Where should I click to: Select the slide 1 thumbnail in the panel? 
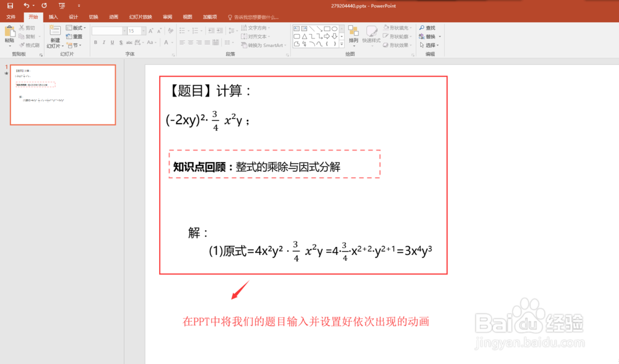click(62, 94)
